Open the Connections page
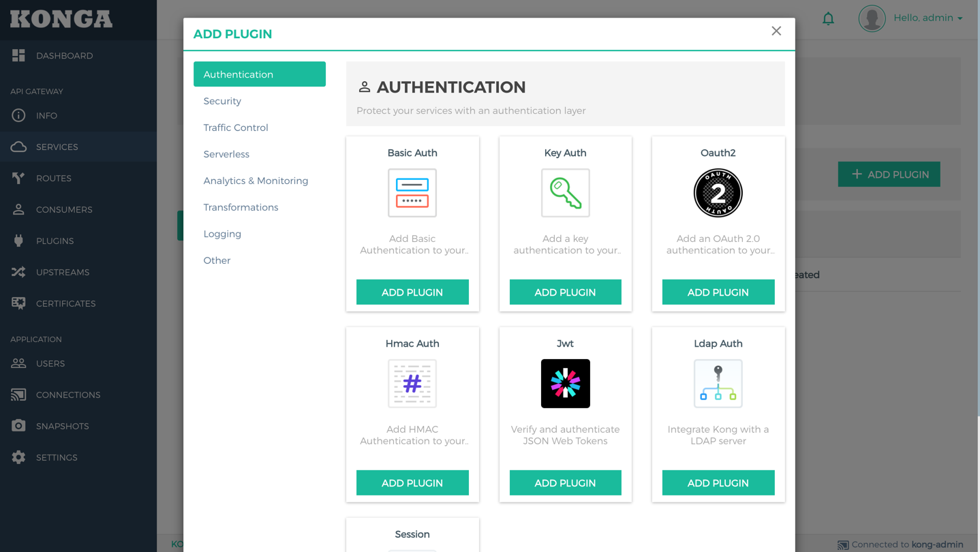Image resolution: width=980 pixels, height=552 pixels. (78, 395)
